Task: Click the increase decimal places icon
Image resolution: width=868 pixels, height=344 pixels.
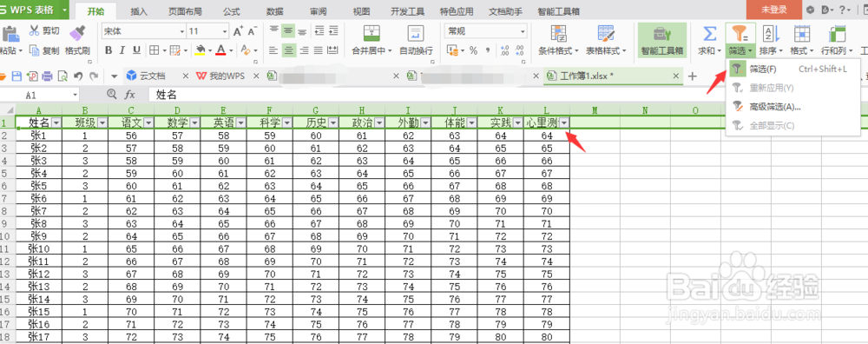Action: (504, 50)
